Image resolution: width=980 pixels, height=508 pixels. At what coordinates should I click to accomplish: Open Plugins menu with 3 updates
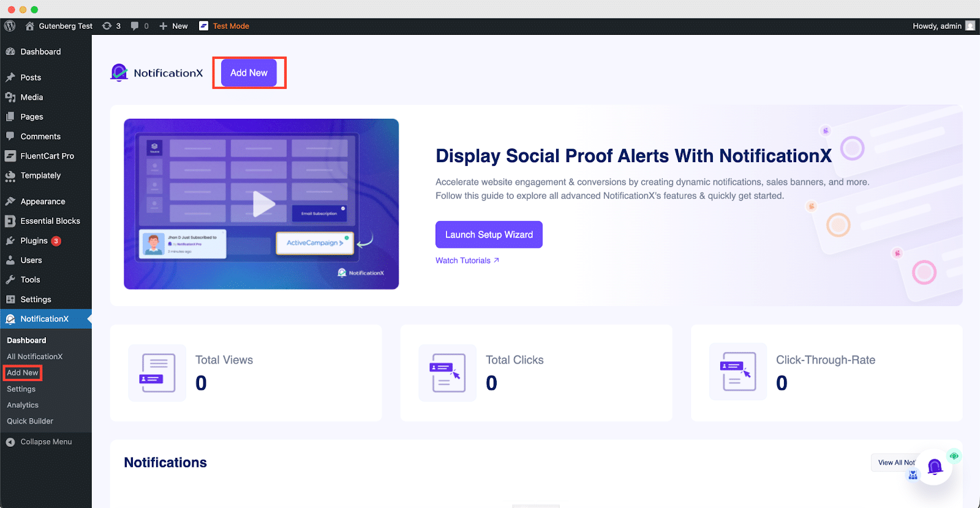tap(34, 241)
